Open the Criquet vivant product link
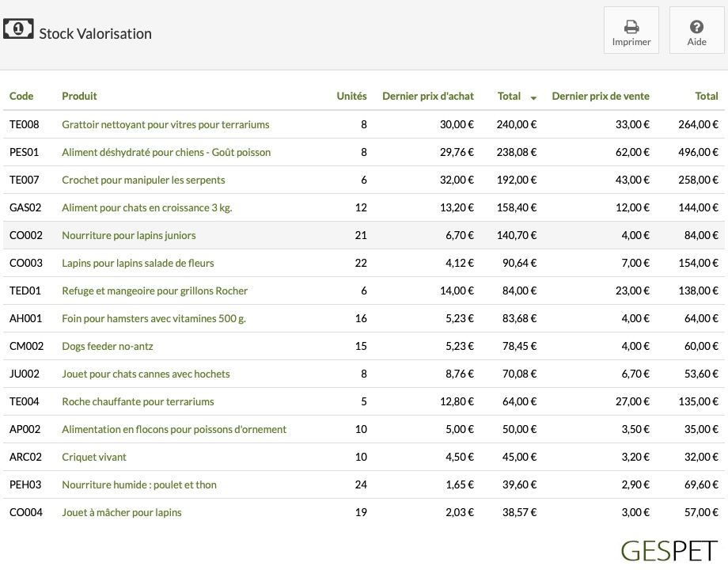 pos(94,458)
